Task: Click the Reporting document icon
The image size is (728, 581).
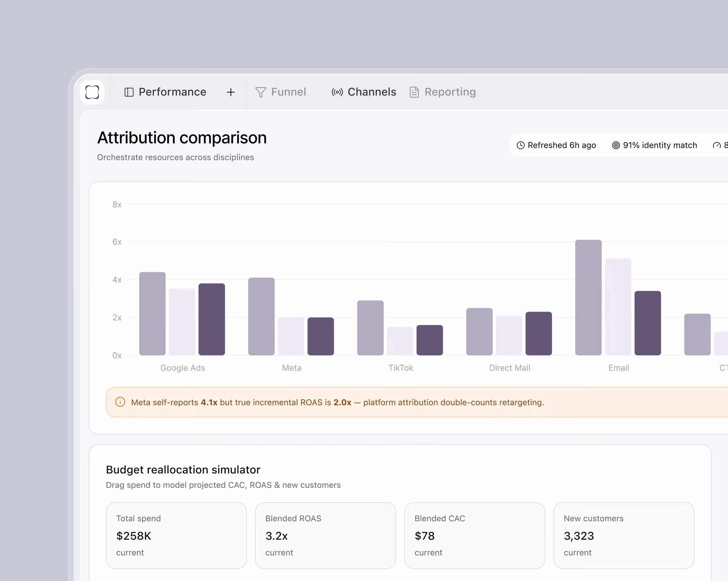Action: click(x=414, y=92)
